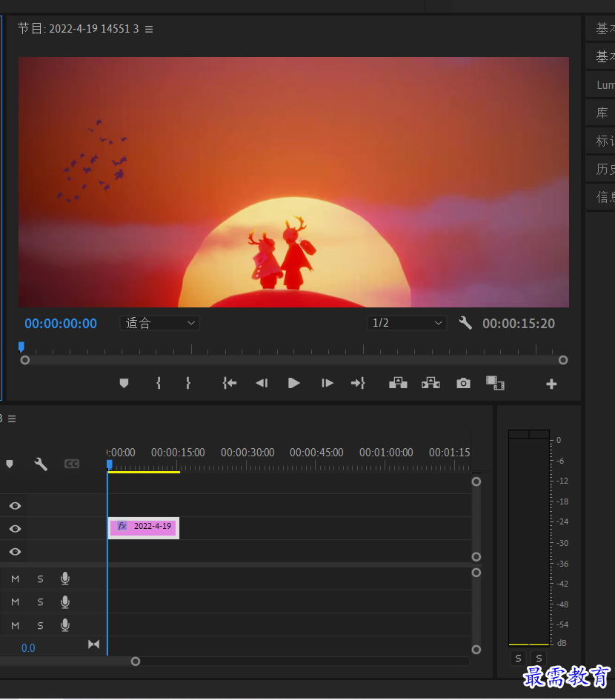The height and width of the screenshot is (700, 615).
Task: Enable voice-over record on first audio track
Action: click(x=65, y=579)
